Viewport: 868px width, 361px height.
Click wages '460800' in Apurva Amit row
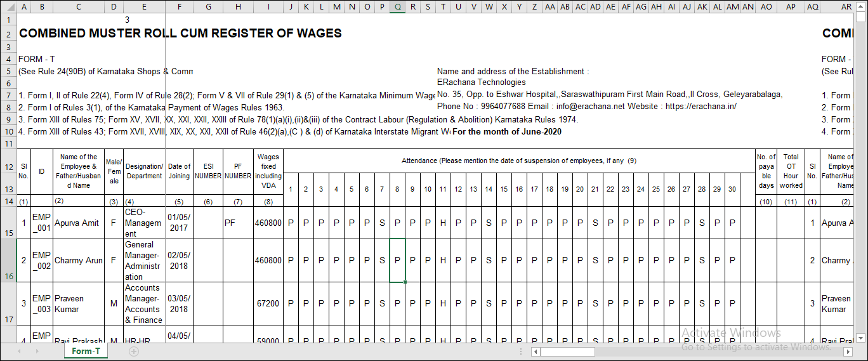268,223
